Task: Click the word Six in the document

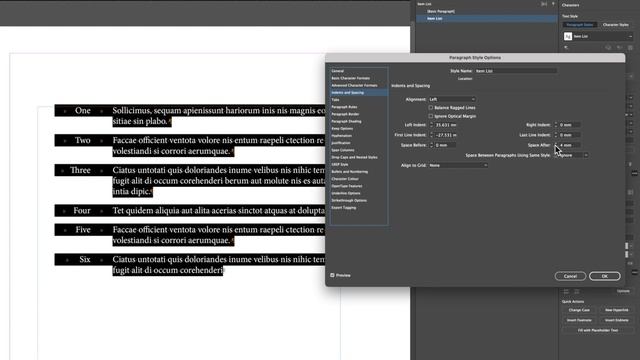Action: [x=85, y=260]
